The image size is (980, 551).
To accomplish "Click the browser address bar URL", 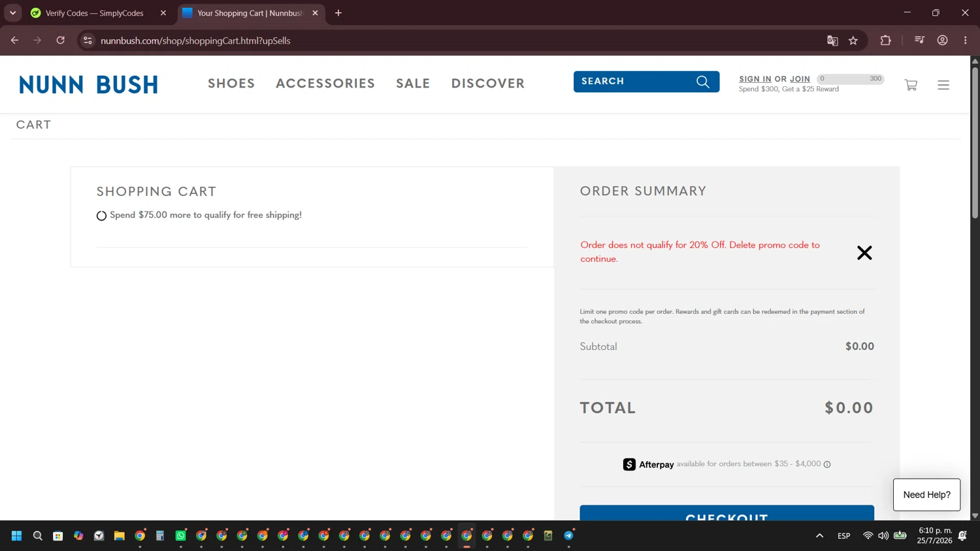I will click(195, 40).
